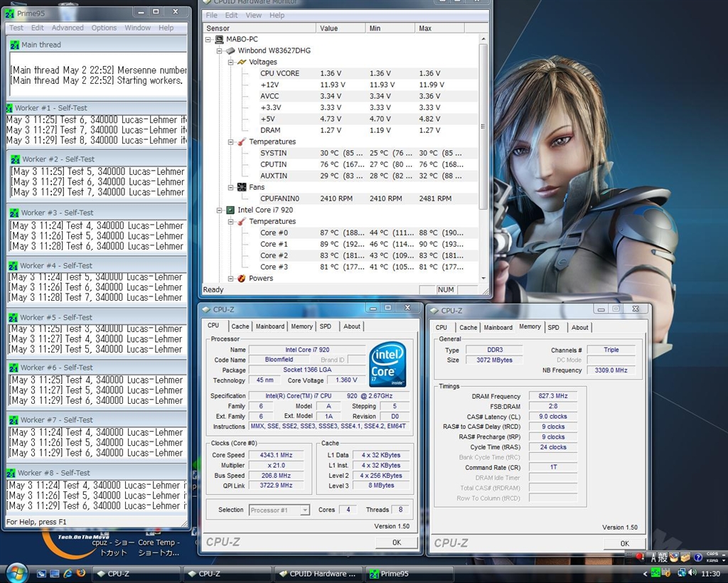
Task: Launch Firefox from the quick launch bar
Action: click(80, 573)
